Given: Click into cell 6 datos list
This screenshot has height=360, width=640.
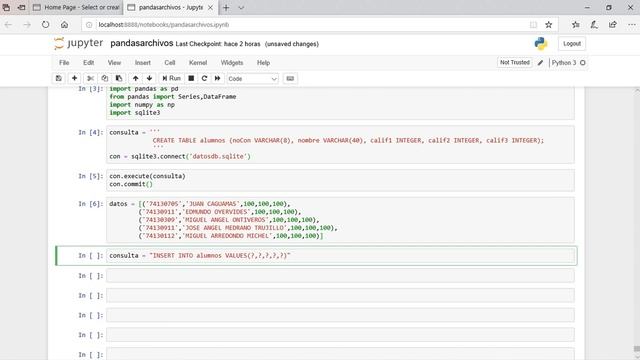Looking at the screenshot, I should tap(340, 220).
